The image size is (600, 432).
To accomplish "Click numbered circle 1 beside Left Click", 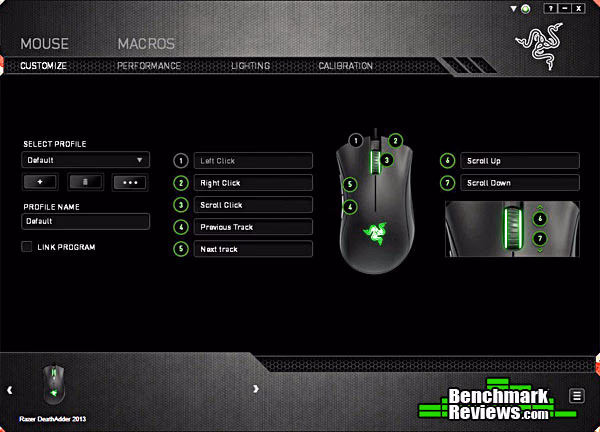I will click(x=181, y=161).
